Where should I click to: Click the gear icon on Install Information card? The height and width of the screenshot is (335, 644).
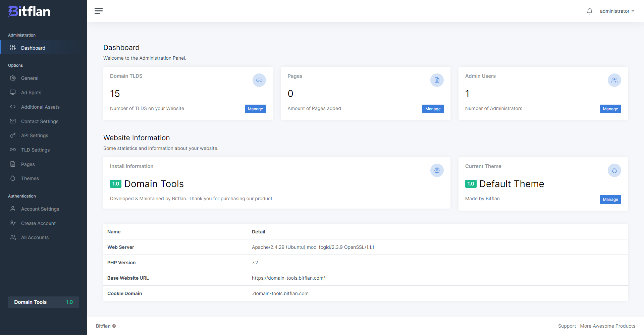click(x=437, y=170)
